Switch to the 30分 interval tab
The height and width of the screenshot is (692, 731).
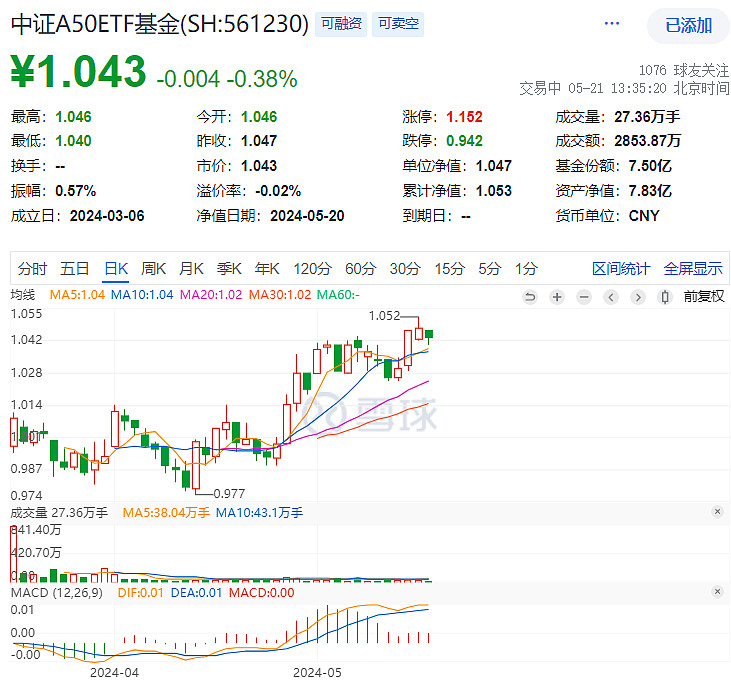[x=405, y=269]
